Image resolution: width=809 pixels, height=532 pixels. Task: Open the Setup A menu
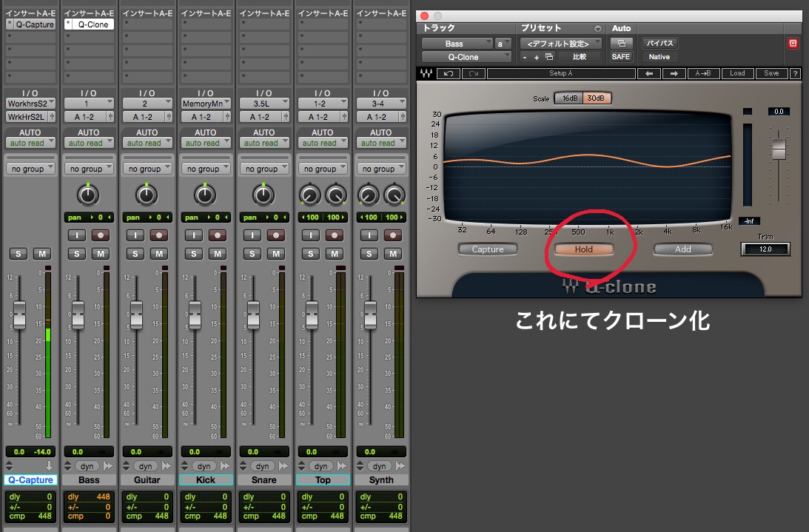click(x=561, y=73)
